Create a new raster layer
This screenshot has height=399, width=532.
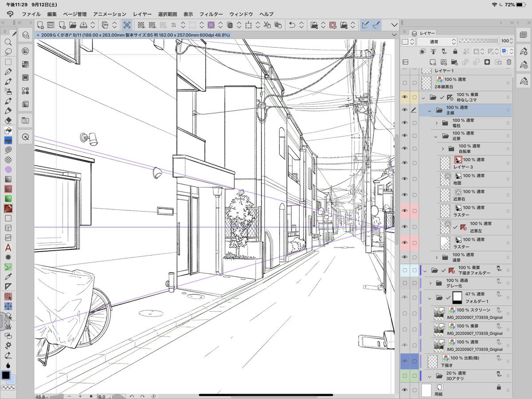click(x=433, y=62)
